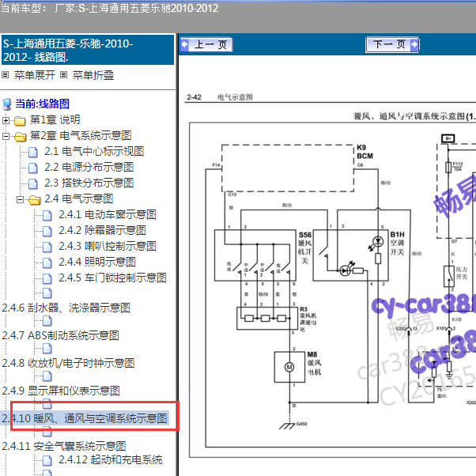The width and height of the screenshot is (476, 476).
Task: Click the 菜单展开 list icon
Action: [6, 74]
